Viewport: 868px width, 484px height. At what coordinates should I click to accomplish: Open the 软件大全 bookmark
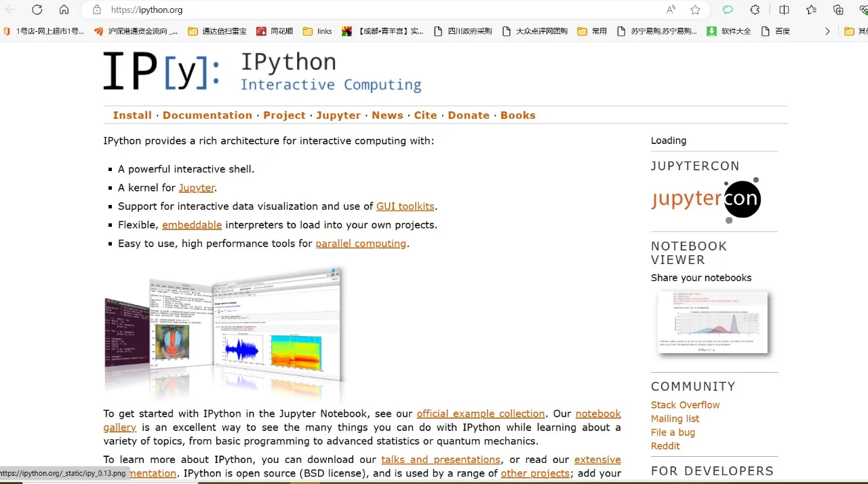coord(729,31)
